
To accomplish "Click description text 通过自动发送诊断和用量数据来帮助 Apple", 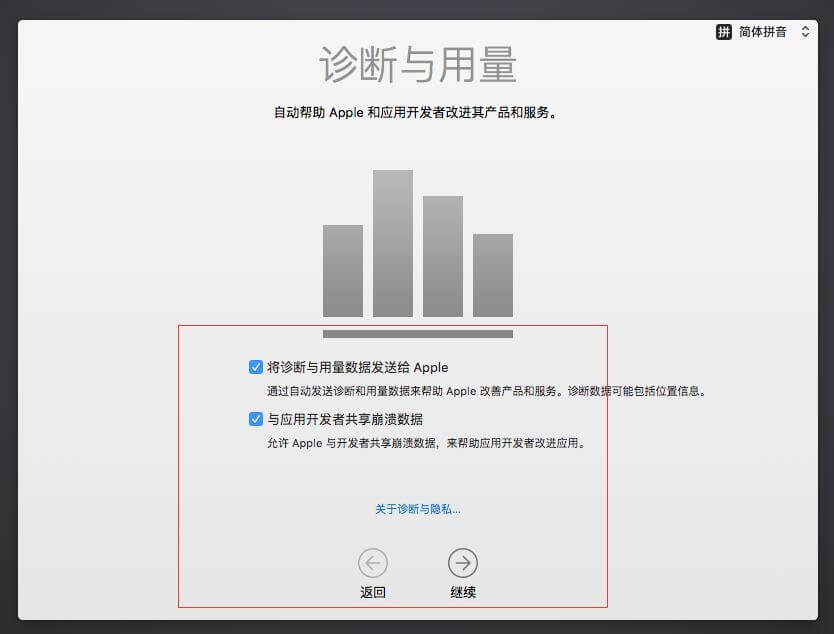I will (x=371, y=391).
